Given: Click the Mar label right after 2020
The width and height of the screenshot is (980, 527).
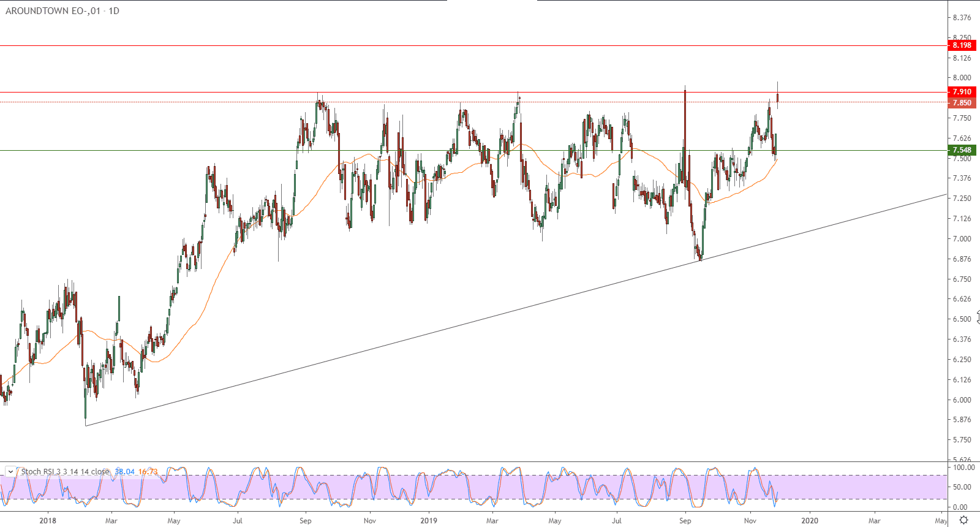Looking at the screenshot, I should click(875, 521).
